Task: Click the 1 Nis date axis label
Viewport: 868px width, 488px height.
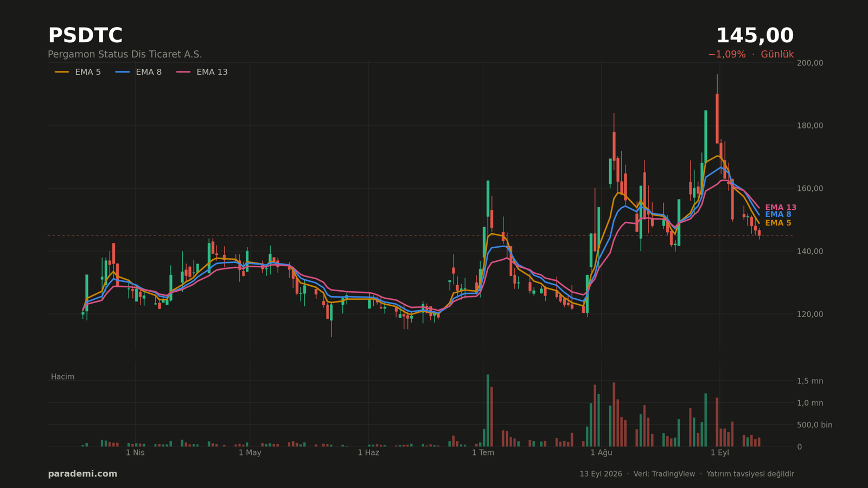Action: (135, 453)
